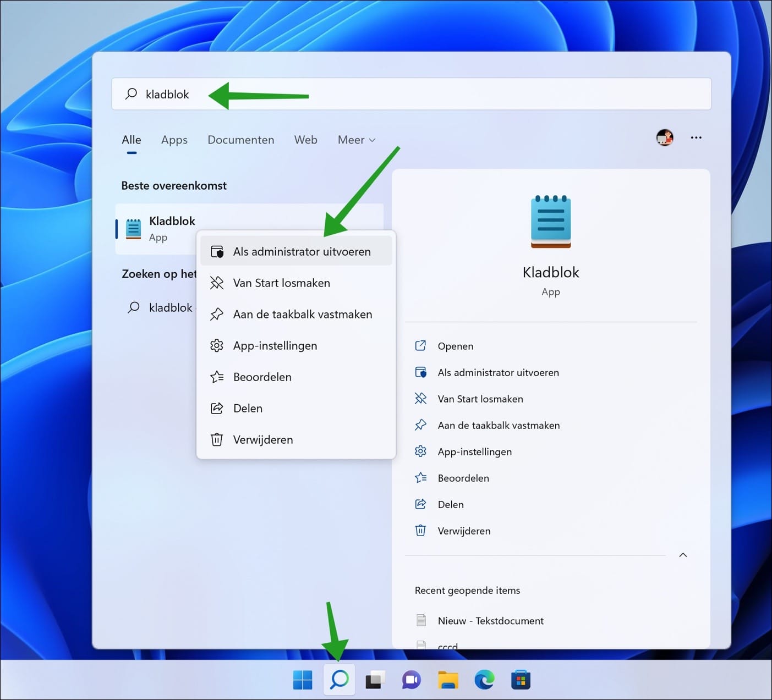Screen dimensions: 772x700
Task: Open Nieuw - Tekstdocument from recent items
Action: point(490,620)
